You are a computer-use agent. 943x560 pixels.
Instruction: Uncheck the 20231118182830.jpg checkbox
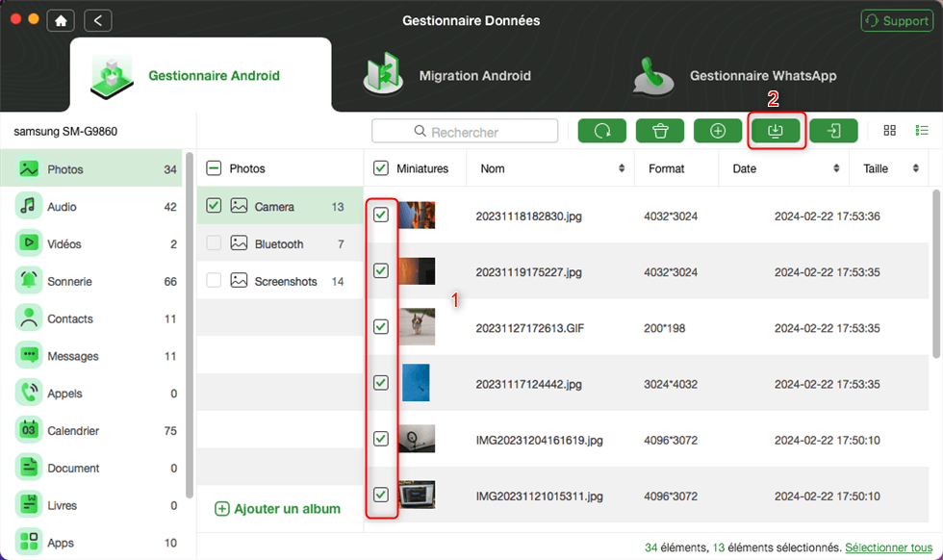pyautogui.click(x=381, y=215)
